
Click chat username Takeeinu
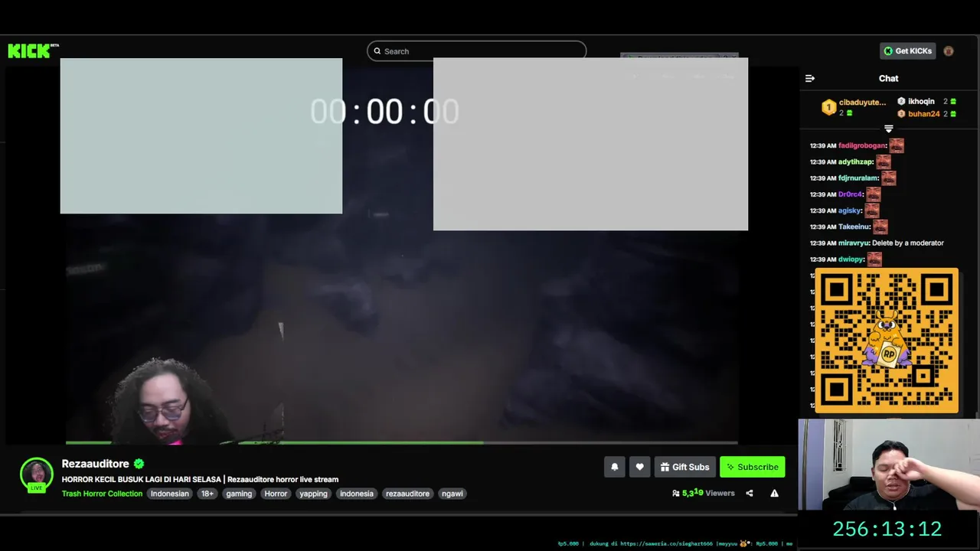pos(854,227)
